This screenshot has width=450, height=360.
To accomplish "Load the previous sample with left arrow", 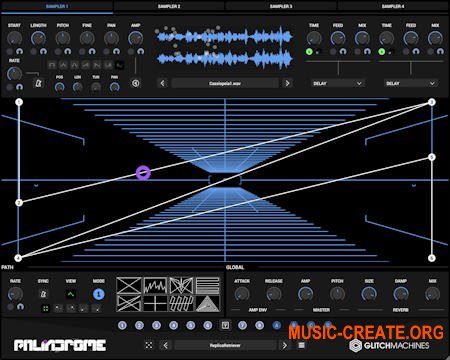I will pyautogui.click(x=163, y=83).
